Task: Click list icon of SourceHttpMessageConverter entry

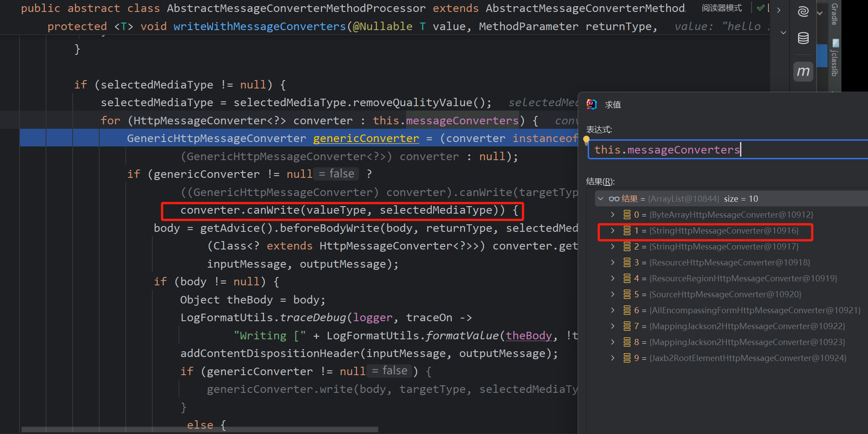Action: [x=627, y=294]
